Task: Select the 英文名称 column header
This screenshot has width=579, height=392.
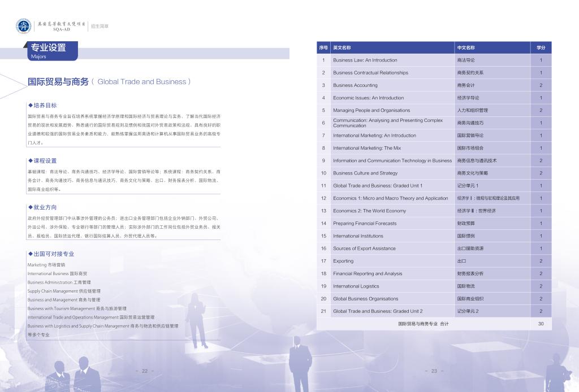Action: pyautogui.click(x=342, y=47)
